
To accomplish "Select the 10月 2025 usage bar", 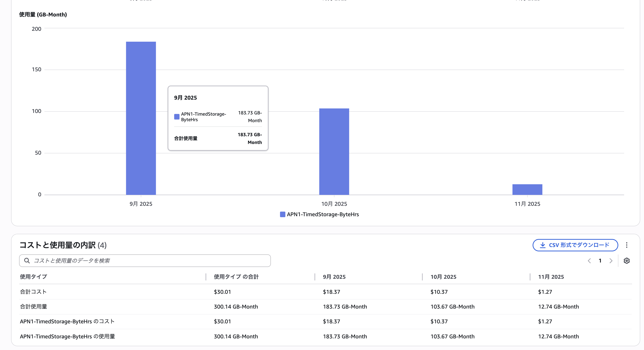I will pyautogui.click(x=334, y=151).
